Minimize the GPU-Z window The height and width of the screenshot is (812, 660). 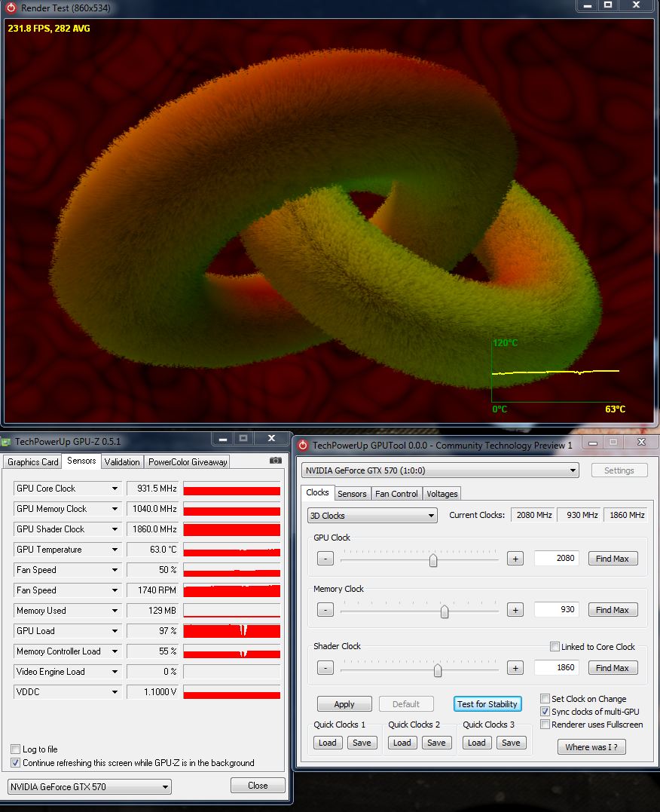222,439
